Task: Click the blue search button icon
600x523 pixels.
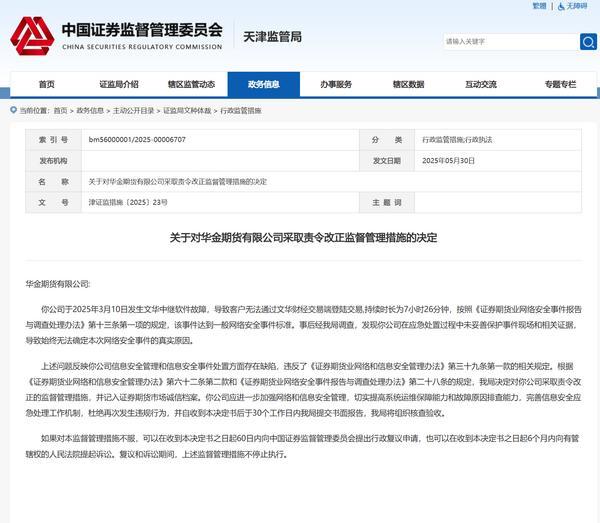Action: tap(588, 42)
